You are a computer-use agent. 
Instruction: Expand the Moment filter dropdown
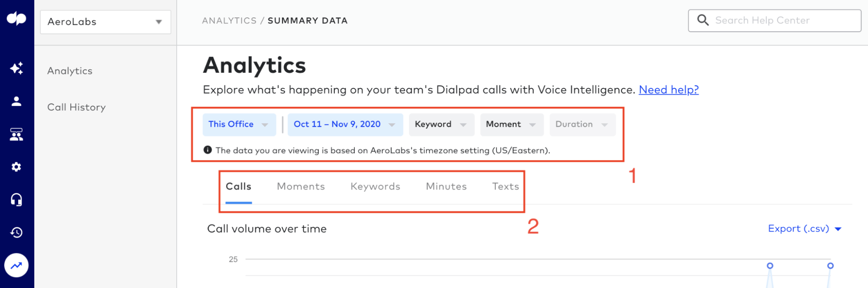[512, 124]
